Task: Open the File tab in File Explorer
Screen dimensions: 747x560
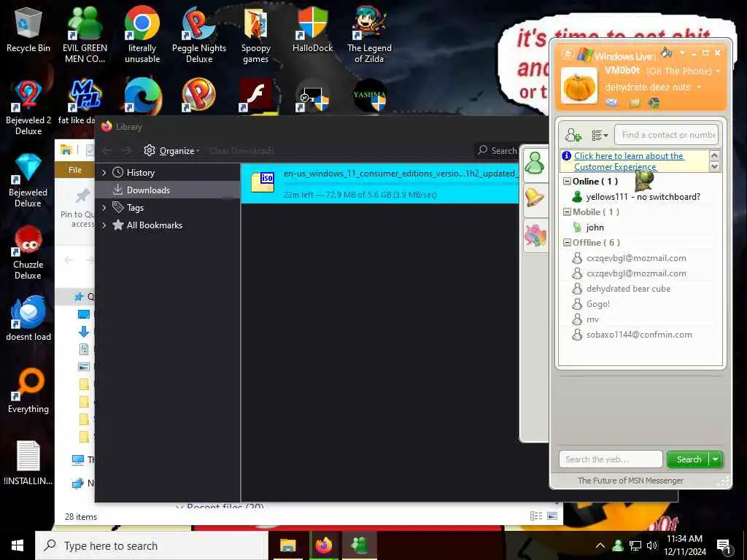Action: point(75,170)
